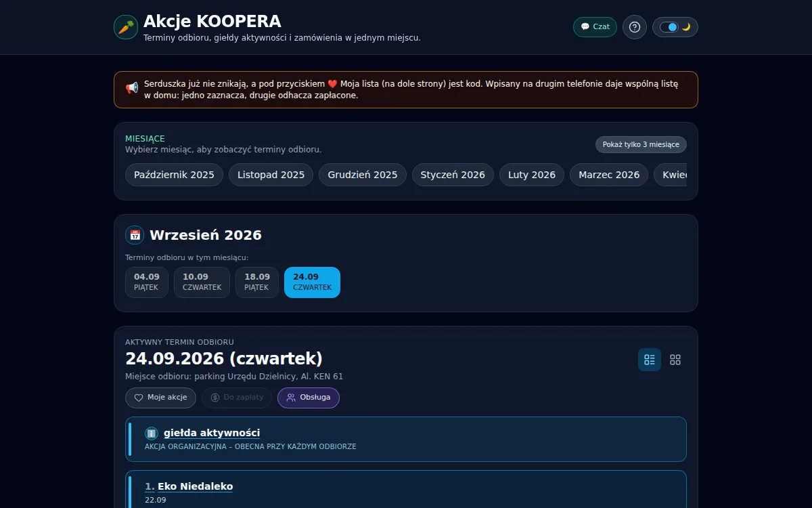Select month Luty 2026
The image size is (812, 508).
pyautogui.click(x=532, y=175)
